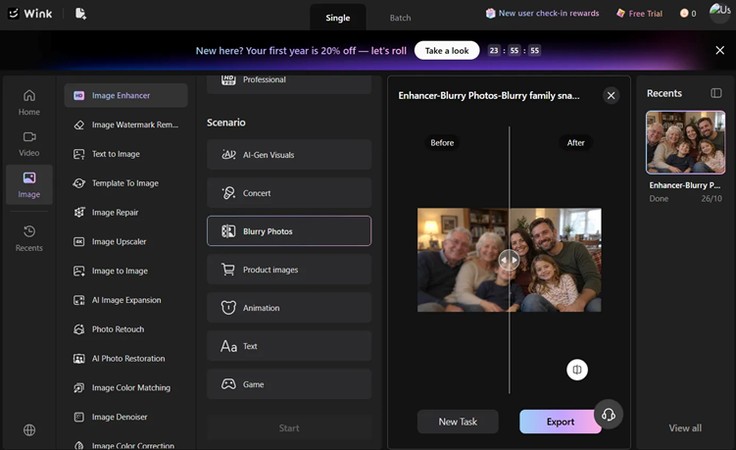This screenshot has width=736, height=450.
Task: Grab the before/after comparison slider handle
Action: (509, 260)
